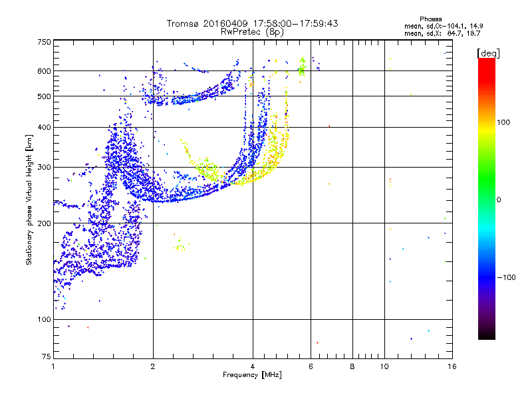Viewport: 532px width, 399px height.
Task: Click the x-axis tick label '10'
Action: point(384,366)
